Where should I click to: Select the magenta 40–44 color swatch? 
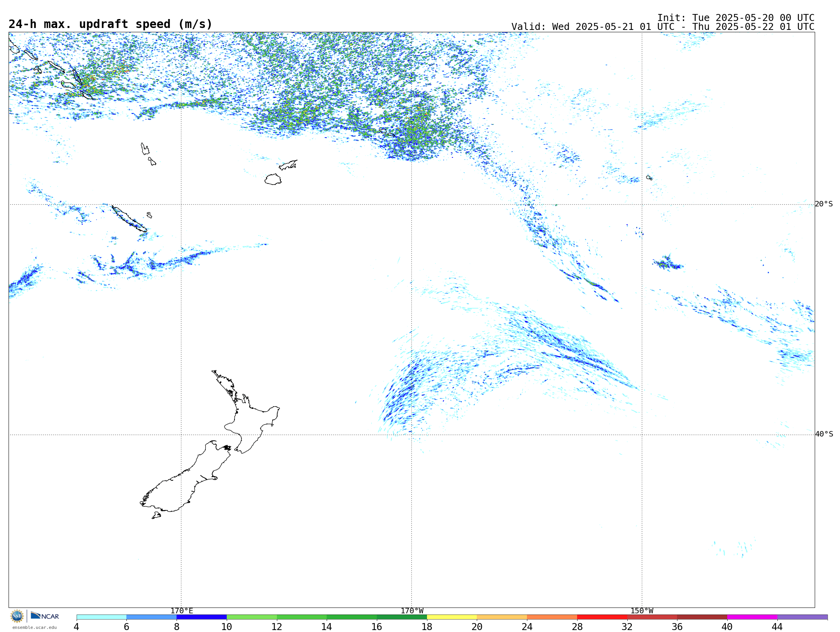[x=752, y=617]
